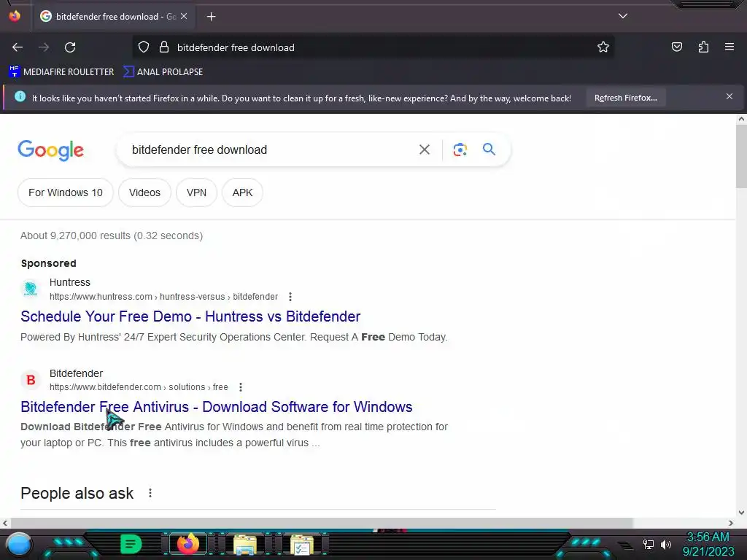Open the green notes app on taskbar

tap(131, 544)
